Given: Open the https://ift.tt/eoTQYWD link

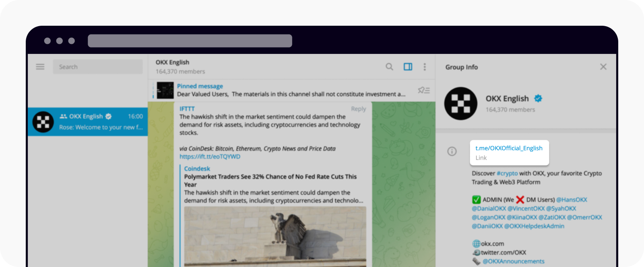Looking at the screenshot, I should tap(210, 156).
